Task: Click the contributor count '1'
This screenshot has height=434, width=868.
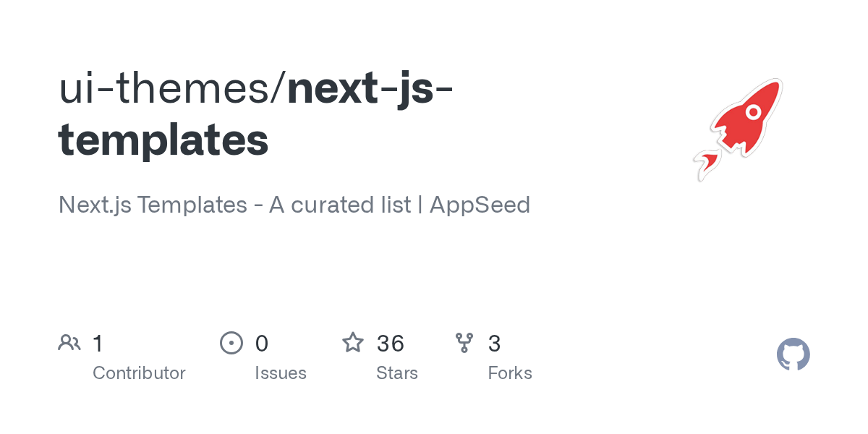Action: 98,343
